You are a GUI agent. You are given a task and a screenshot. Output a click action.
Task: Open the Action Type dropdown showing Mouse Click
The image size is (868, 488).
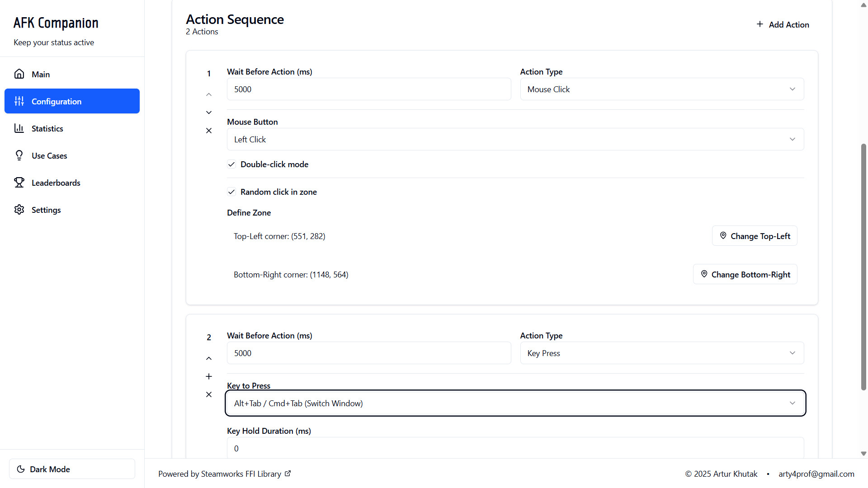(x=661, y=89)
